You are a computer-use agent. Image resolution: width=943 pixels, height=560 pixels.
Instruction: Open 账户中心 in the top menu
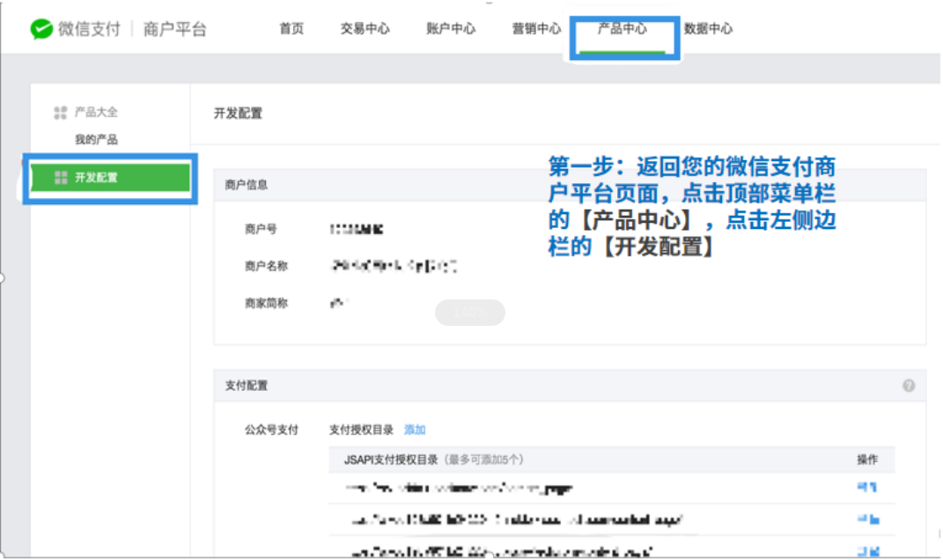pos(451,28)
